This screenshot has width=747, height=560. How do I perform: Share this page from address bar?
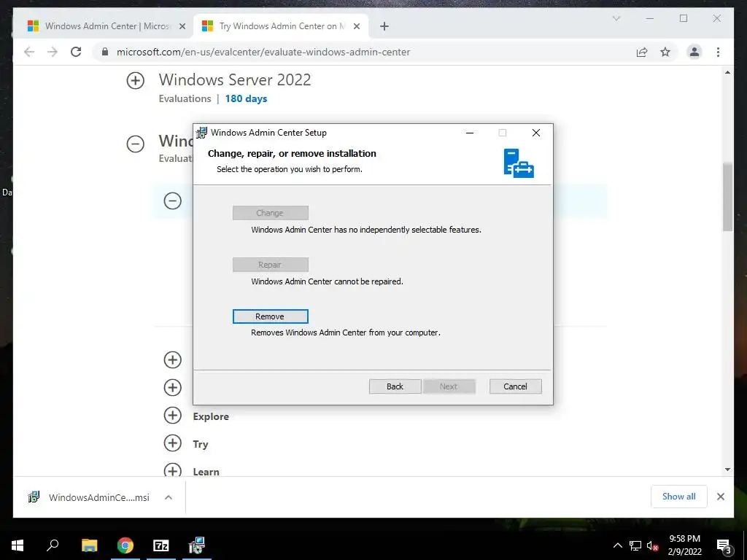(x=642, y=52)
